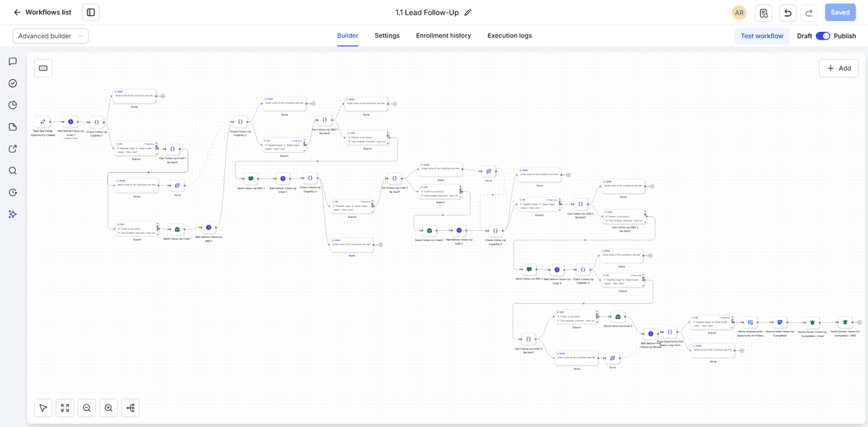Click the 1.1 Lead Follow-Up title

pyautogui.click(x=427, y=12)
